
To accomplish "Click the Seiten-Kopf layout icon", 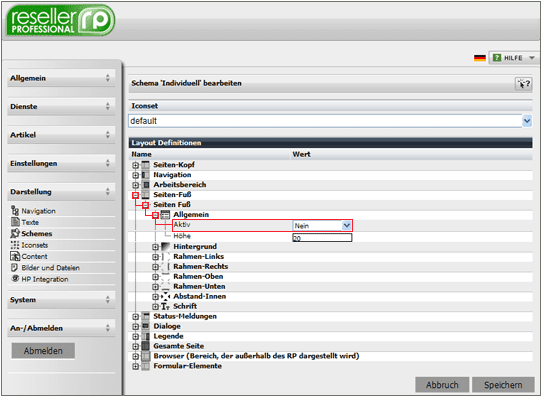I will (146, 165).
